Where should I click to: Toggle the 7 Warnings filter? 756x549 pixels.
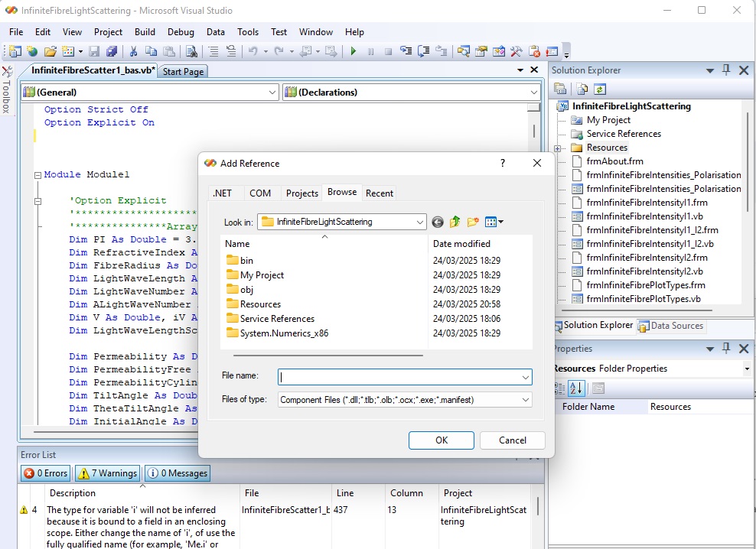(108, 473)
